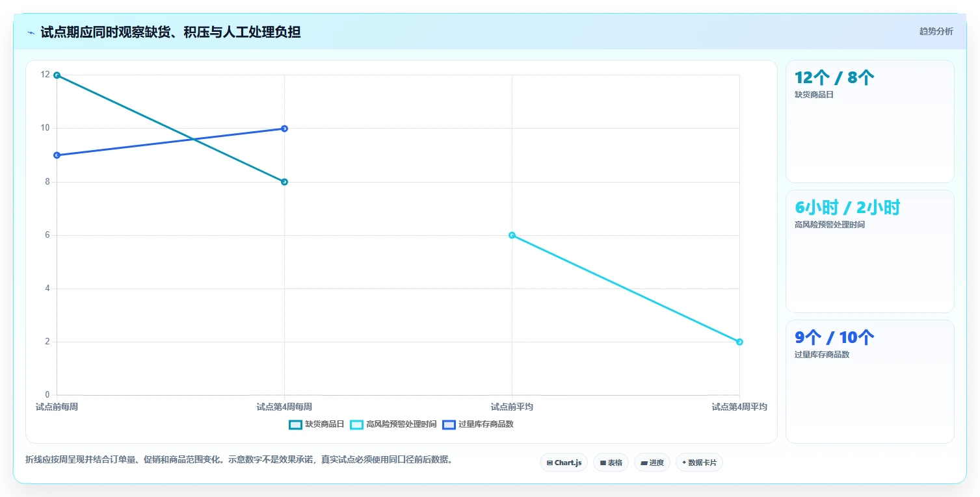The width and height of the screenshot is (980, 497).
Task: Click the 高风险预警处理时间 caption in second card
Action: tap(830, 225)
